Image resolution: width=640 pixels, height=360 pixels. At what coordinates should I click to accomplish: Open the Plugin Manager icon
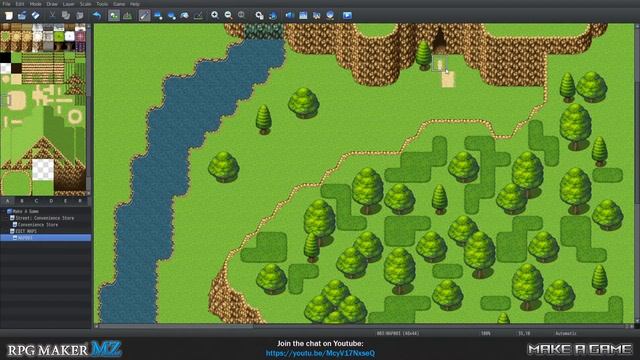click(273, 16)
